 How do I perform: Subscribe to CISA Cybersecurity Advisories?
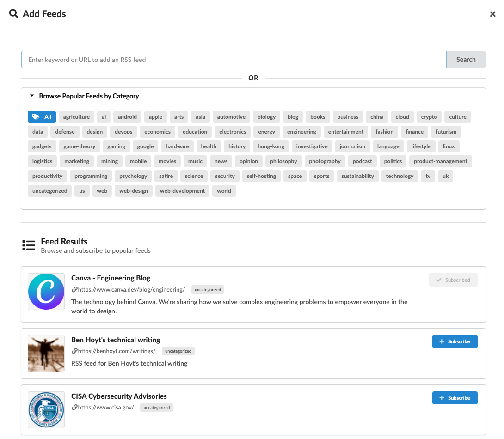455,398
